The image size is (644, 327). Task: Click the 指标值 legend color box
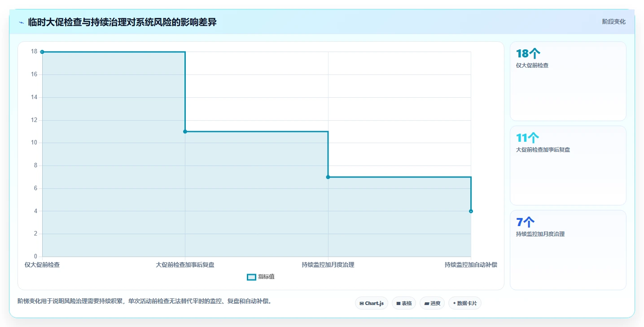pyautogui.click(x=251, y=277)
